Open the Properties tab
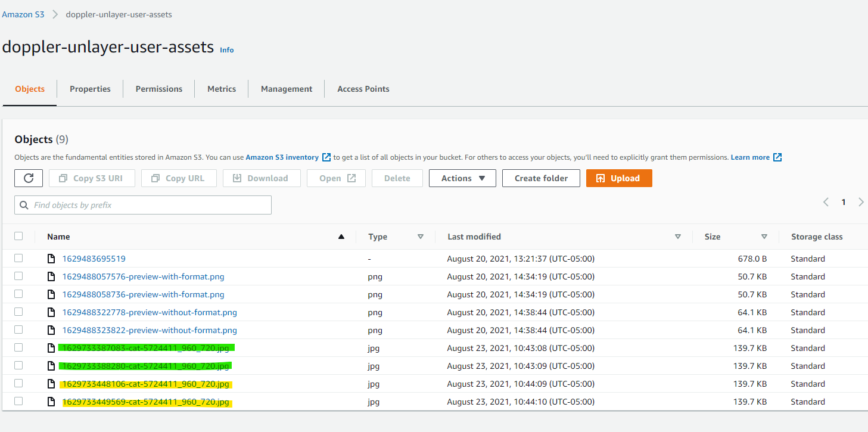The height and width of the screenshot is (432, 868). 90,89
